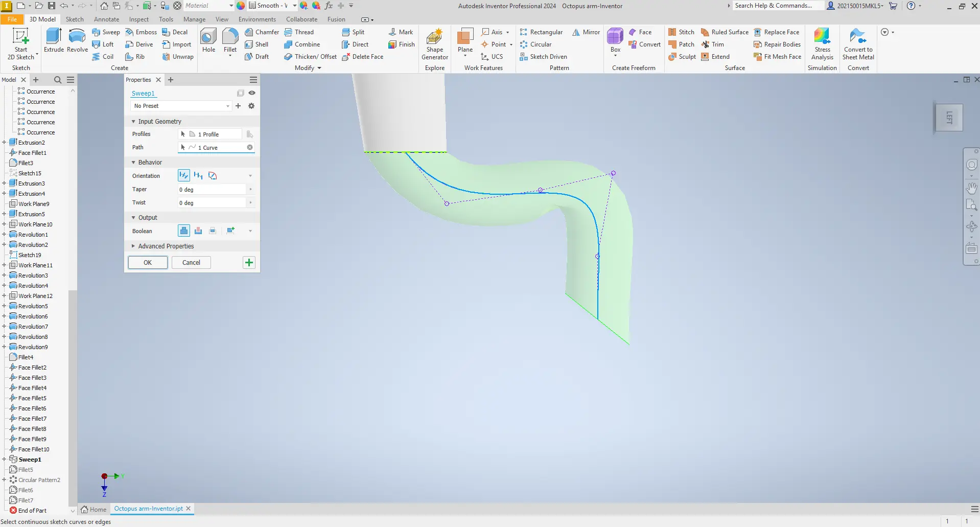
Task: Select the Fillet tool
Action: 230,41
